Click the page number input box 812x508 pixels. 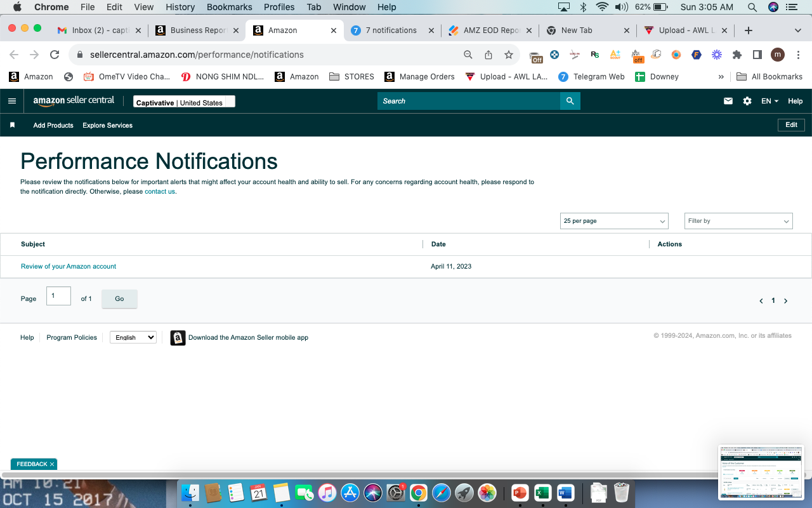(x=58, y=296)
